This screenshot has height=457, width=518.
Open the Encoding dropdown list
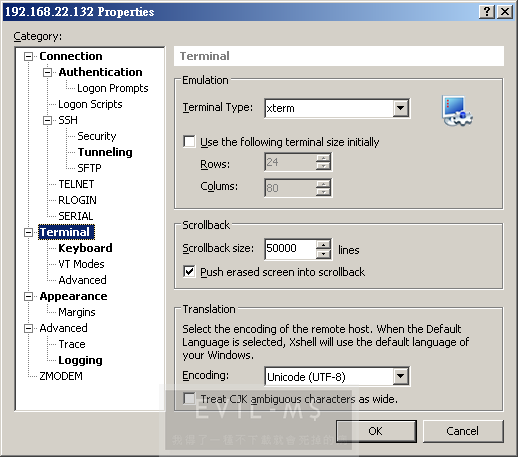400,376
